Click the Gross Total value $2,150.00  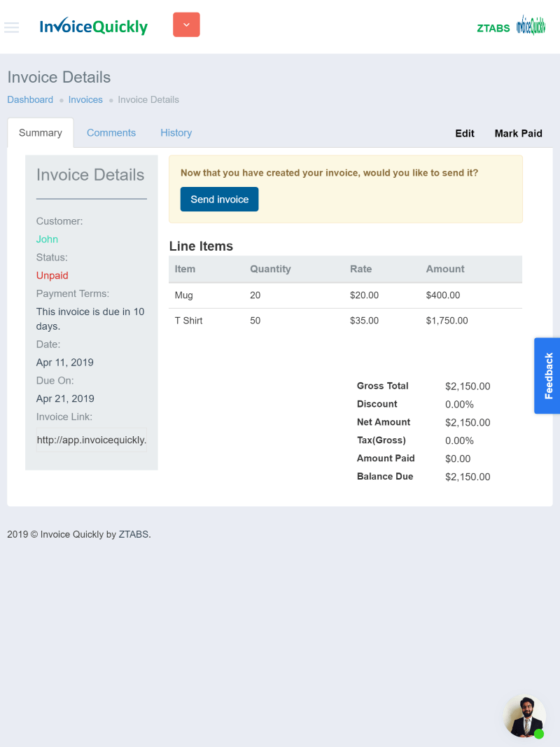[x=468, y=386]
